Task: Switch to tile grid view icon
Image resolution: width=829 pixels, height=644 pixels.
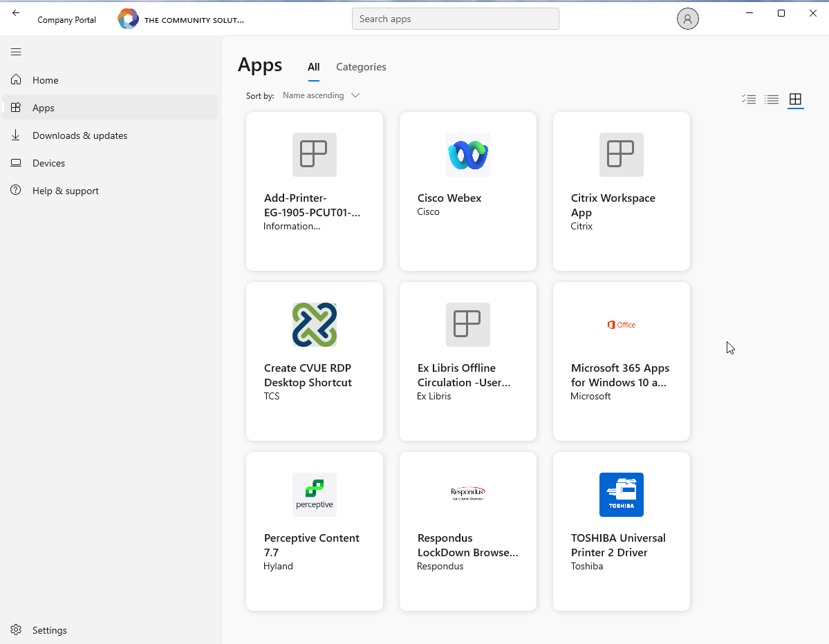Action: click(795, 100)
